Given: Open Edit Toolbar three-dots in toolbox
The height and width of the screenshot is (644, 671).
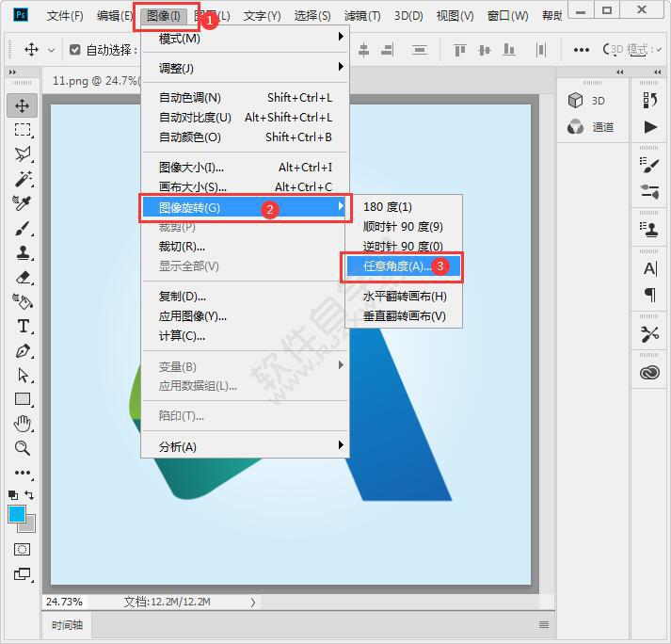Looking at the screenshot, I should point(23,473).
